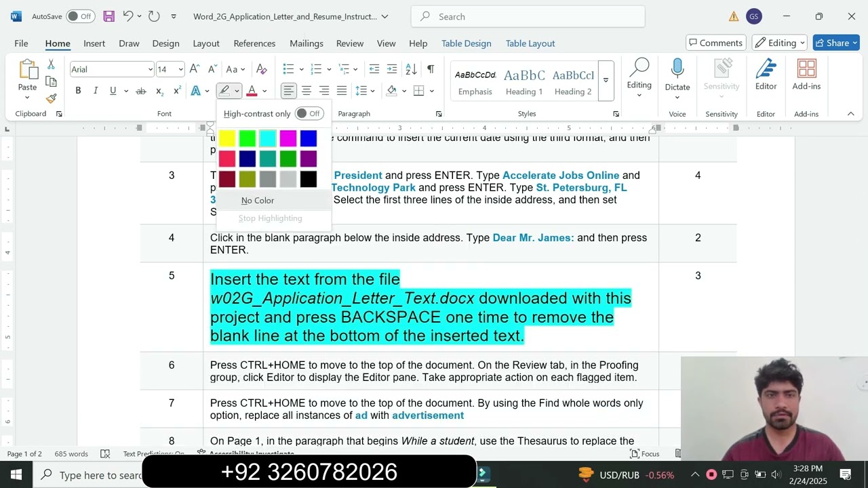The width and height of the screenshot is (868, 488).
Task: Open the Editing mode dropdown
Action: [x=779, y=43]
